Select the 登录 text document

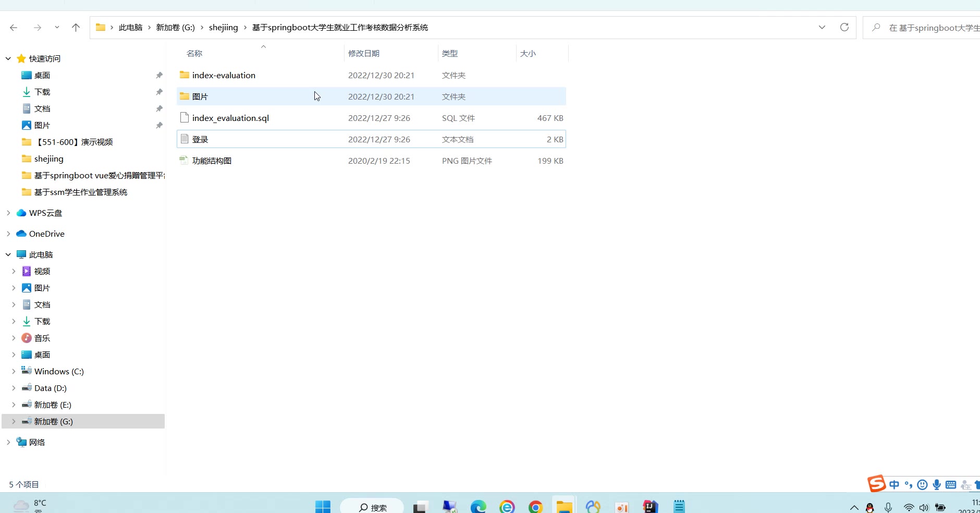[200, 139]
